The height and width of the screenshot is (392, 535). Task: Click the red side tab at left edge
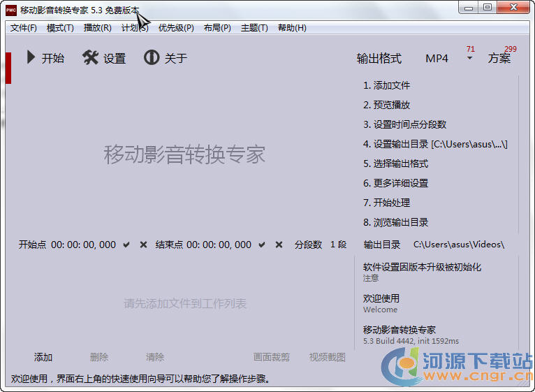click(8, 68)
